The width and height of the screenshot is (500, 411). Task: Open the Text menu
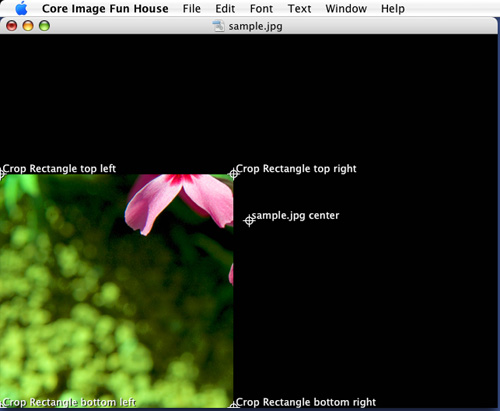[299, 9]
